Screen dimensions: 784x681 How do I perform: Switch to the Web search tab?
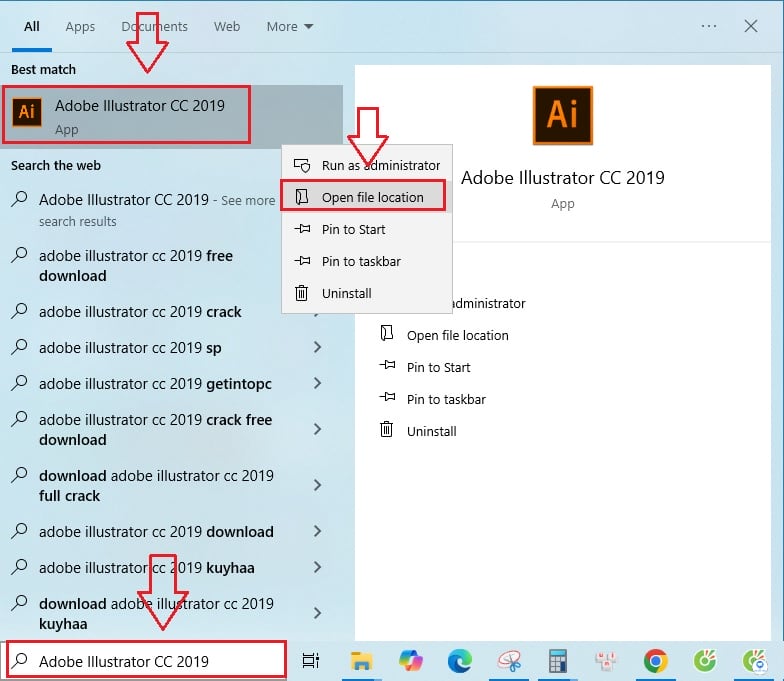pos(227,26)
